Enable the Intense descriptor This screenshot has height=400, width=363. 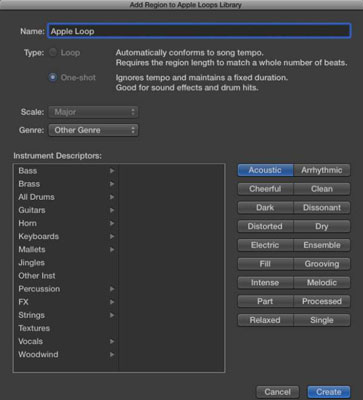click(265, 283)
